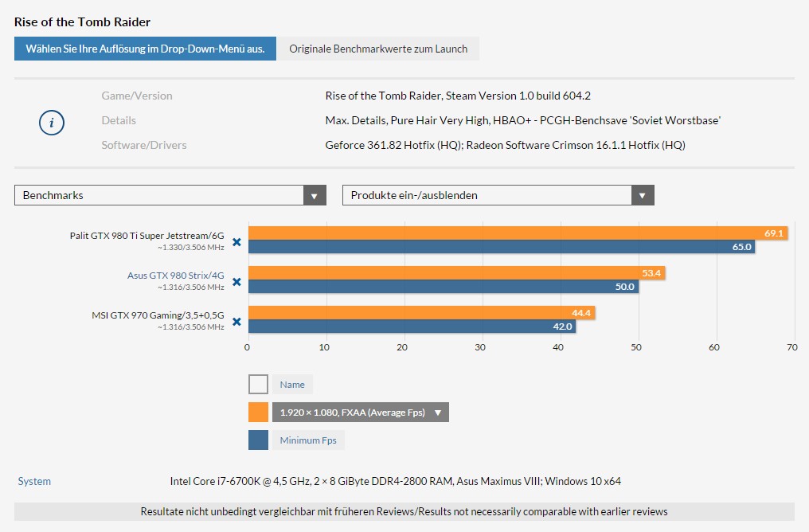The image size is (809, 532).
Task: Remove MSI GTX 970 Gaming row with X
Action: point(236,322)
